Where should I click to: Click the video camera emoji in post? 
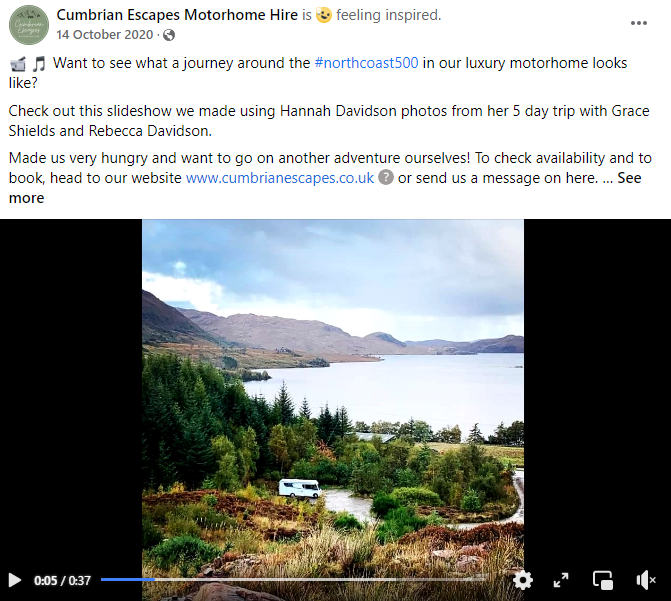[x=18, y=64]
